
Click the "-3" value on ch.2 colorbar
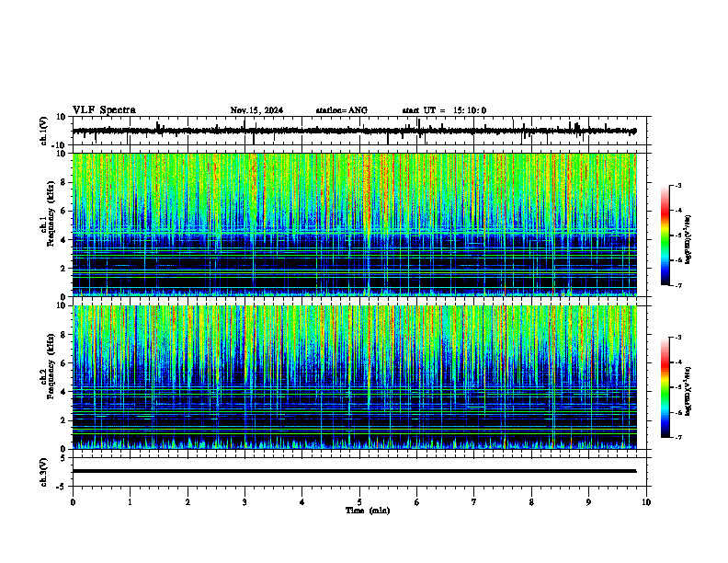click(x=677, y=338)
